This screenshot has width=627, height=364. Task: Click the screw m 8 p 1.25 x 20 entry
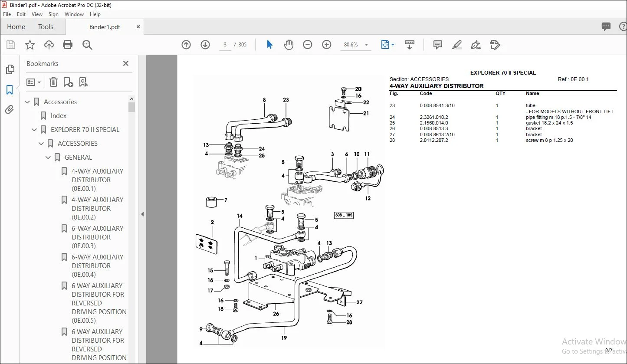549,140
